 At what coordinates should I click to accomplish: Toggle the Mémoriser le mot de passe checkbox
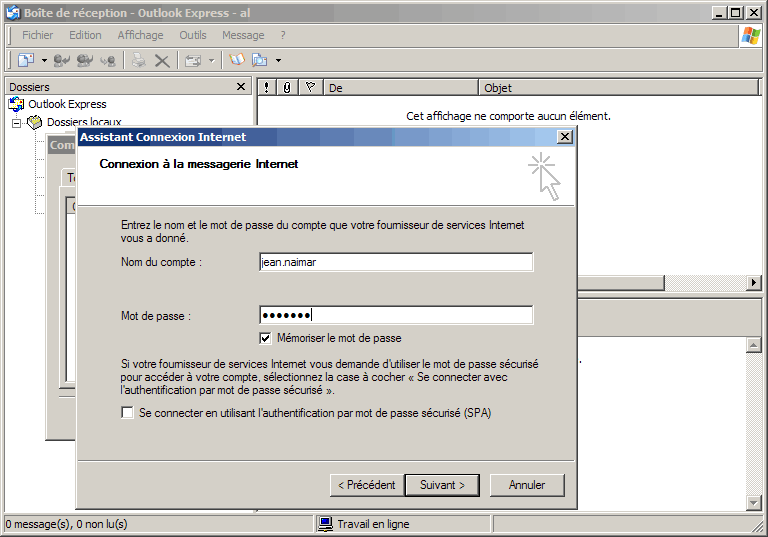(265, 338)
